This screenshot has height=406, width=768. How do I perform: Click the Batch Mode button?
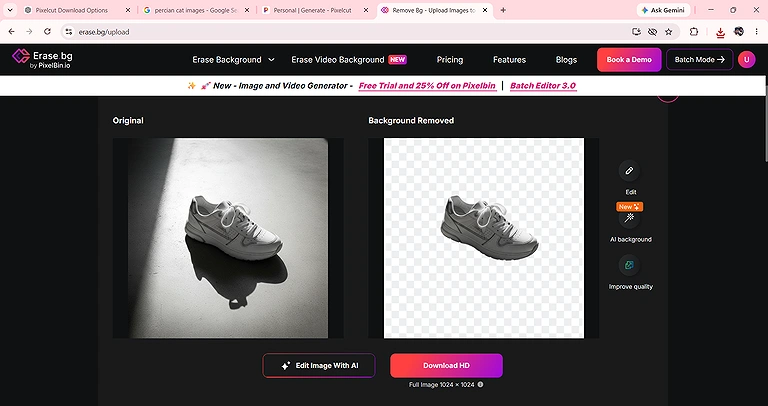coord(699,60)
